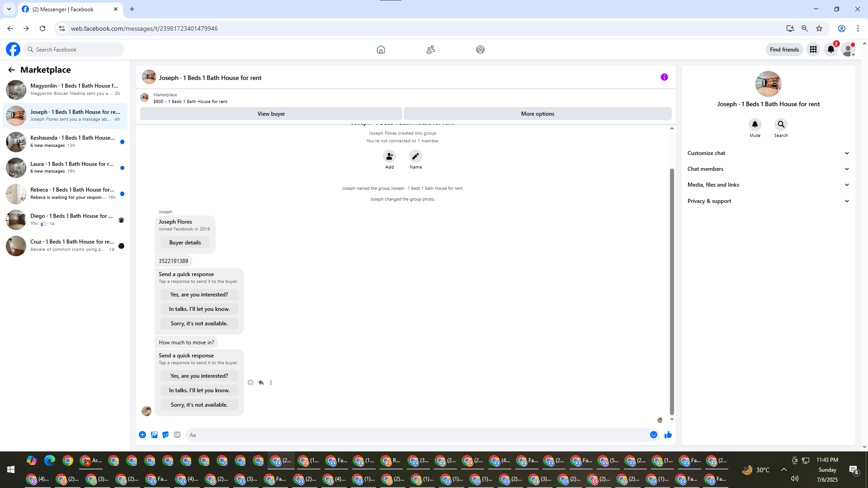Go to Facebook Home tab

381,49
